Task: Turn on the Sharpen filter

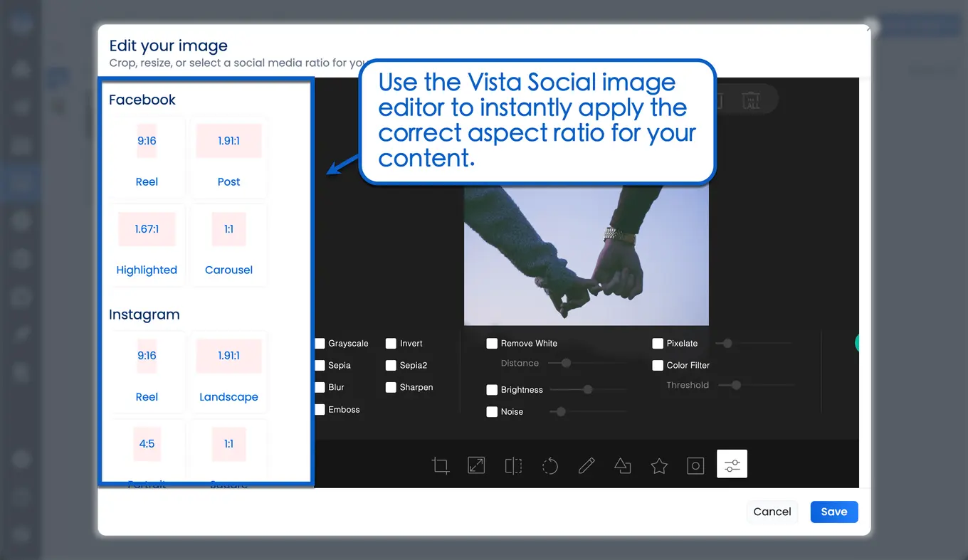Action: (x=391, y=388)
